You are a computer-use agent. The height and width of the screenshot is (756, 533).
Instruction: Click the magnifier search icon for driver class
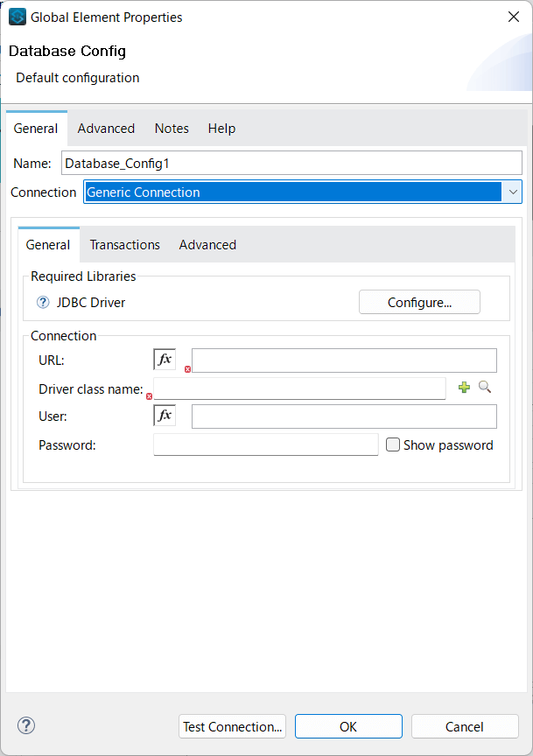(485, 387)
